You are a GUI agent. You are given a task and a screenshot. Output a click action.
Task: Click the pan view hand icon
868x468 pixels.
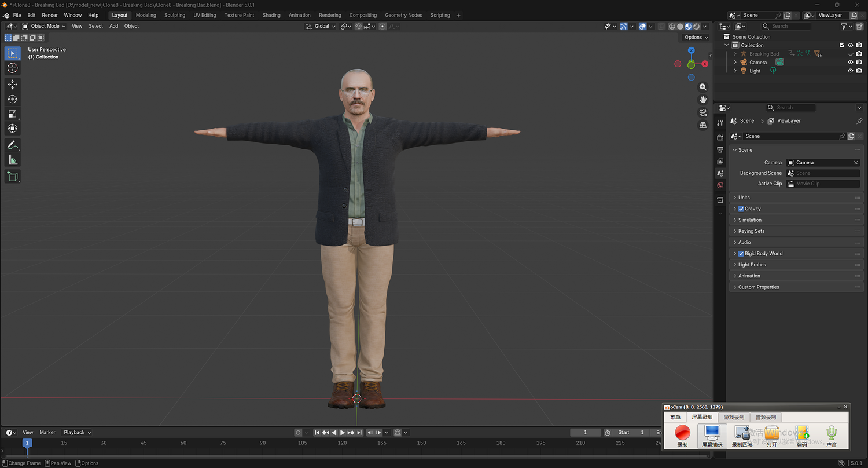(703, 100)
